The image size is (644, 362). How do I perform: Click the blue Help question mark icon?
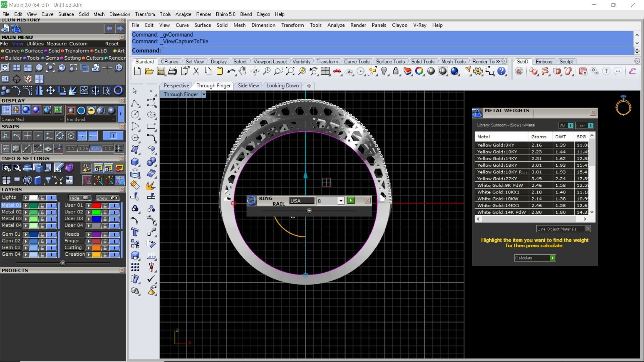(501, 71)
